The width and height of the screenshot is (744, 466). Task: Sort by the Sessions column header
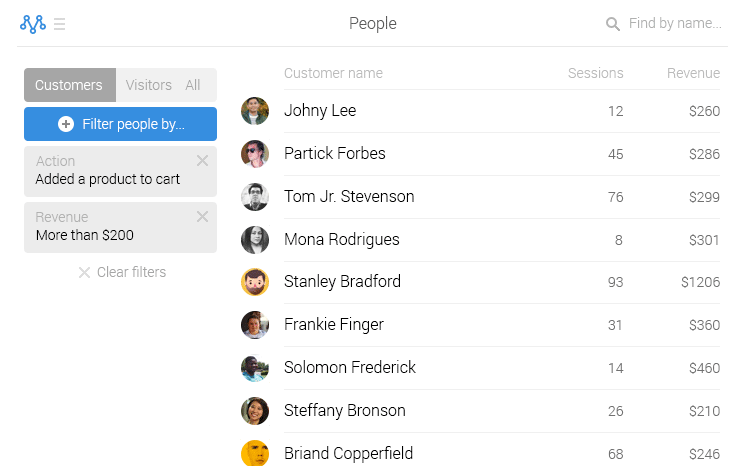click(x=595, y=73)
